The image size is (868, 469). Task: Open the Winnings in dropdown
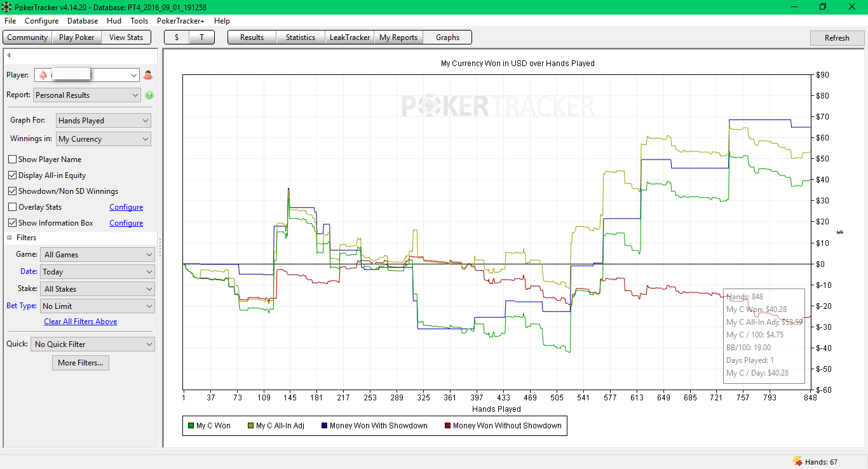104,139
